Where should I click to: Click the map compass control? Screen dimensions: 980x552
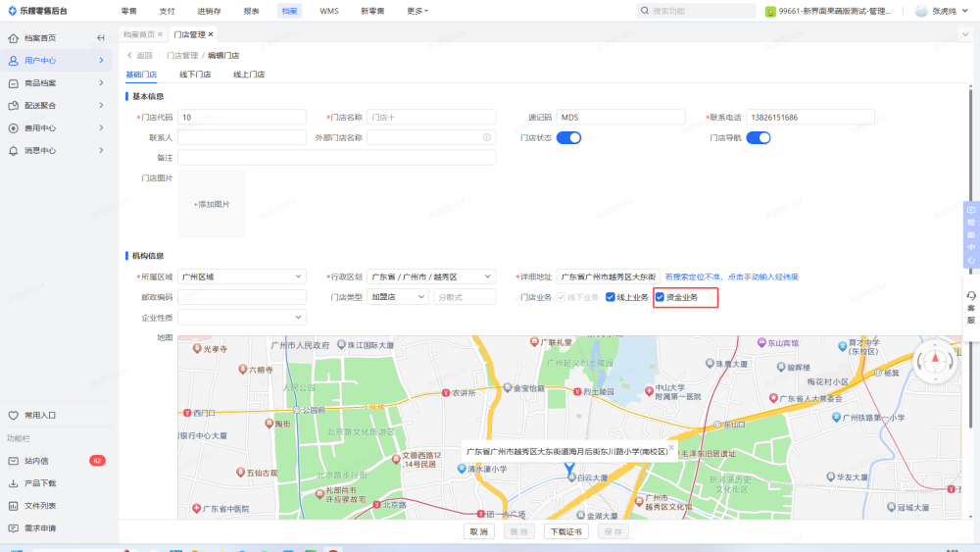[934, 360]
